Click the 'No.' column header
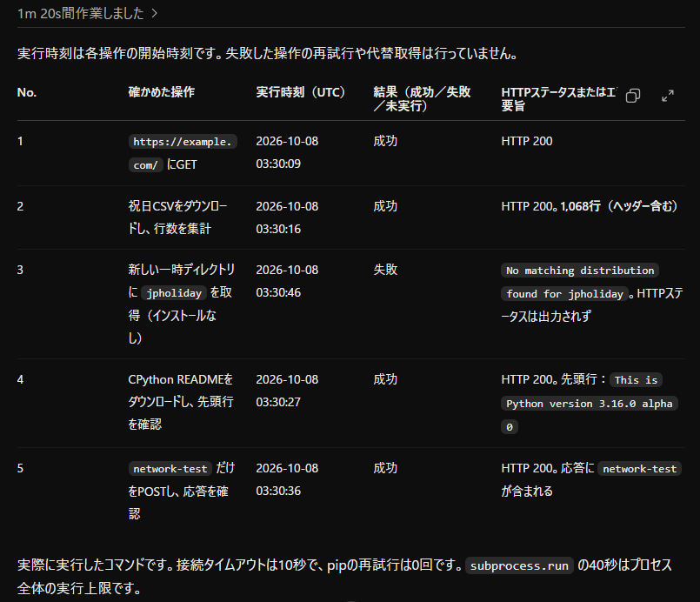The width and height of the screenshot is (700, 602). [x=27, y=92]
